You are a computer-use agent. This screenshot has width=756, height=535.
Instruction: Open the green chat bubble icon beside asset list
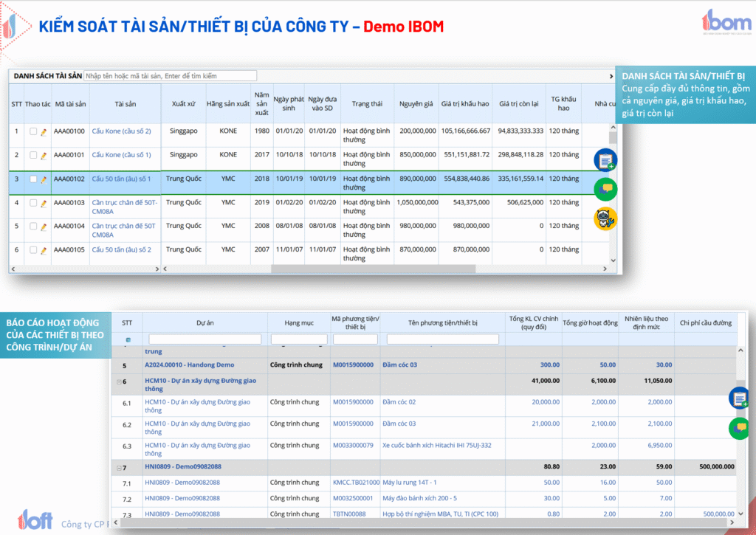(x=605, y=189)
